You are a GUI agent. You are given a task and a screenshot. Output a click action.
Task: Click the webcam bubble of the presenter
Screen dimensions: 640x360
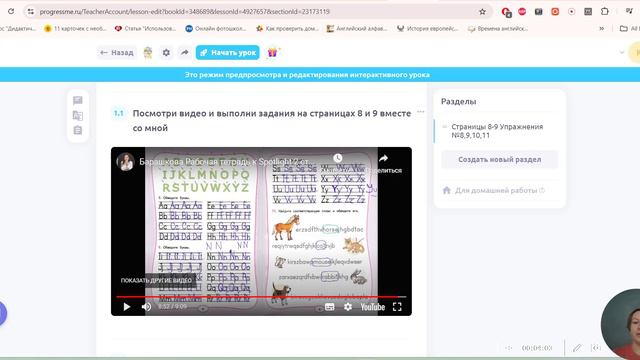tap(622, 324)
